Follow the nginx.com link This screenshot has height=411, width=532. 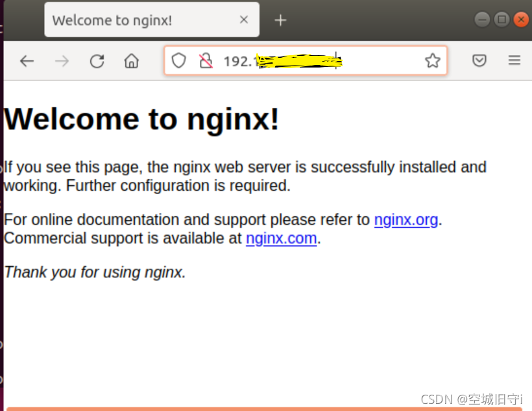tap(281, 238)
